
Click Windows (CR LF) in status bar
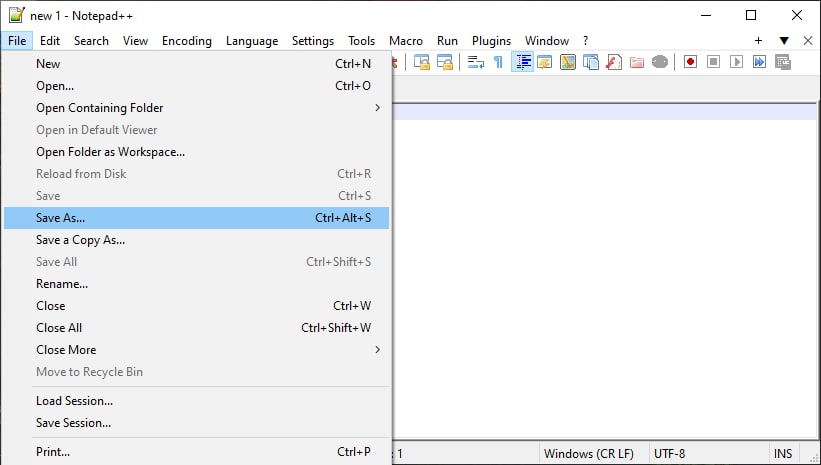click(589, 453)
